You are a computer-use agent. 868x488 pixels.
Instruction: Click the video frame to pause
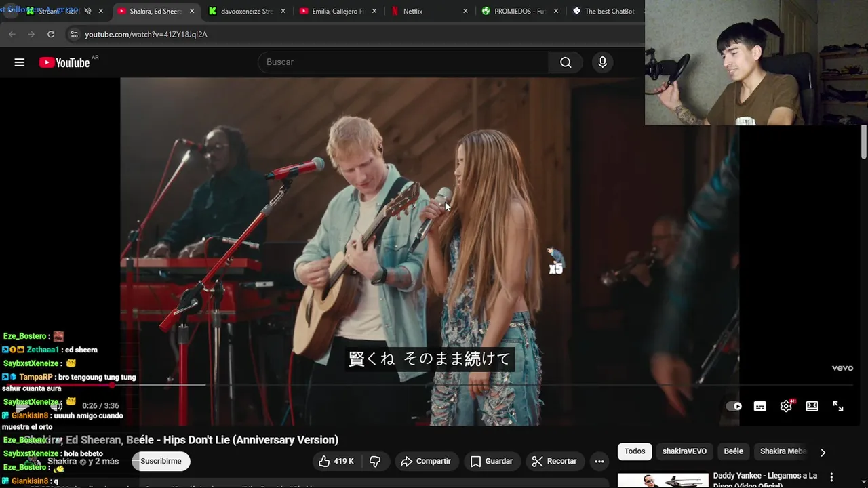click(429, 251)
